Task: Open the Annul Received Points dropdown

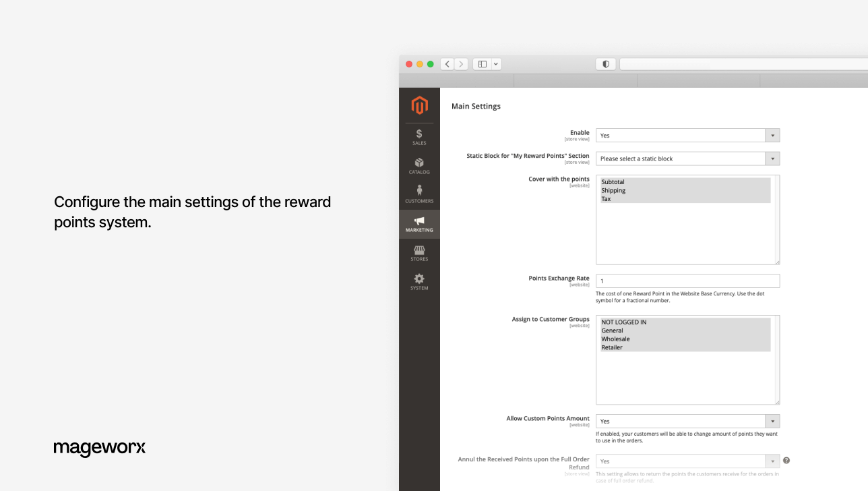Action: coord(772,461)
